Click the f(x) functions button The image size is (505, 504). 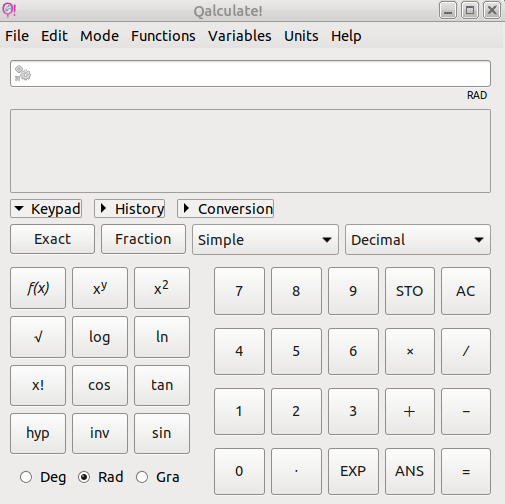[38, 288]
